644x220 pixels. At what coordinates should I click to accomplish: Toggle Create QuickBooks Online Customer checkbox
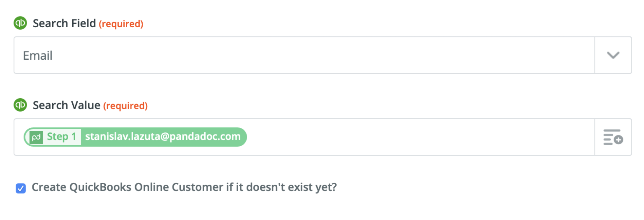(x=21, y=188)
